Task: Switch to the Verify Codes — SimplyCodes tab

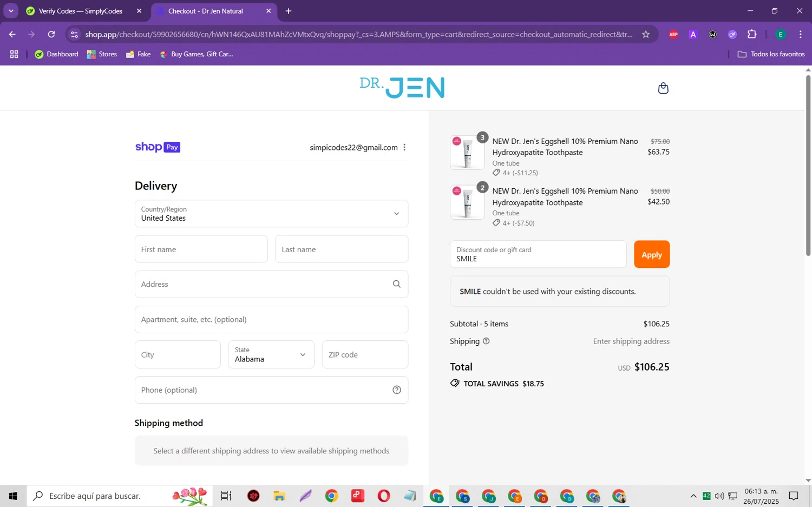Action: 81,11
